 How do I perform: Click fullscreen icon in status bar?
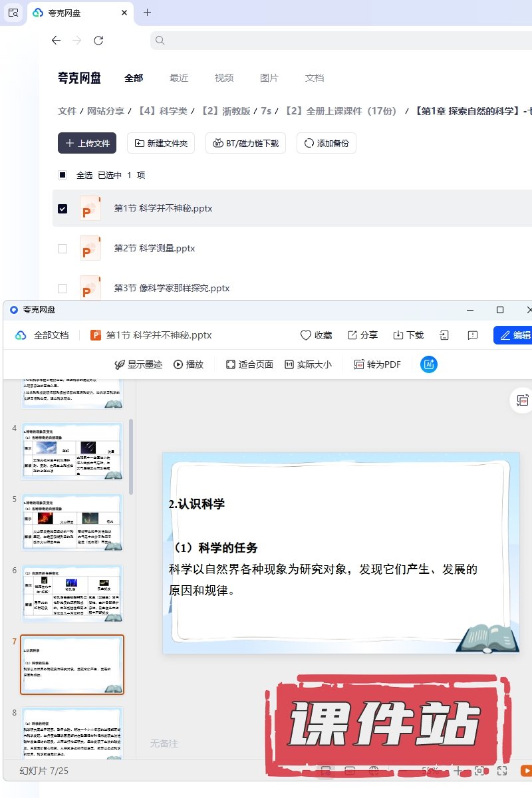503,771
